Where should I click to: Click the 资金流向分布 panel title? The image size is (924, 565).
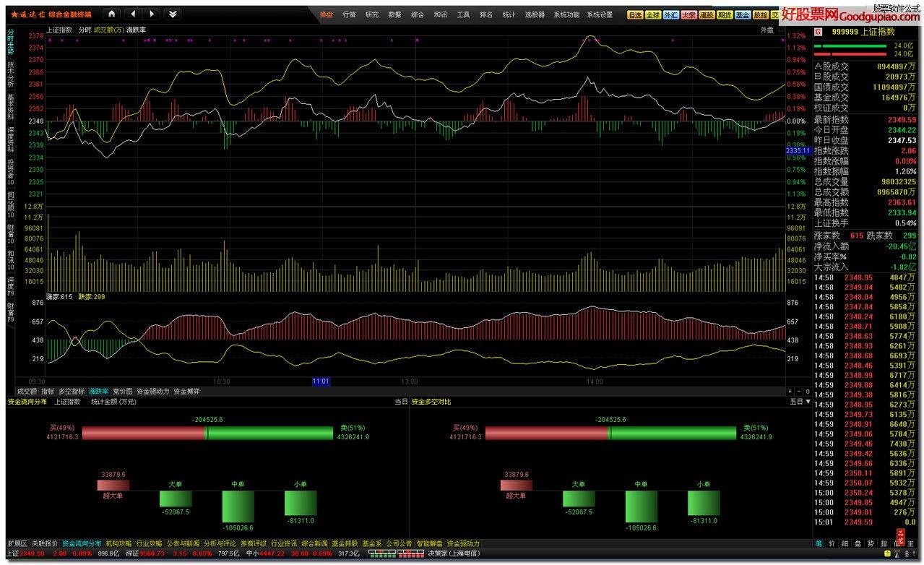click(27, 401)
